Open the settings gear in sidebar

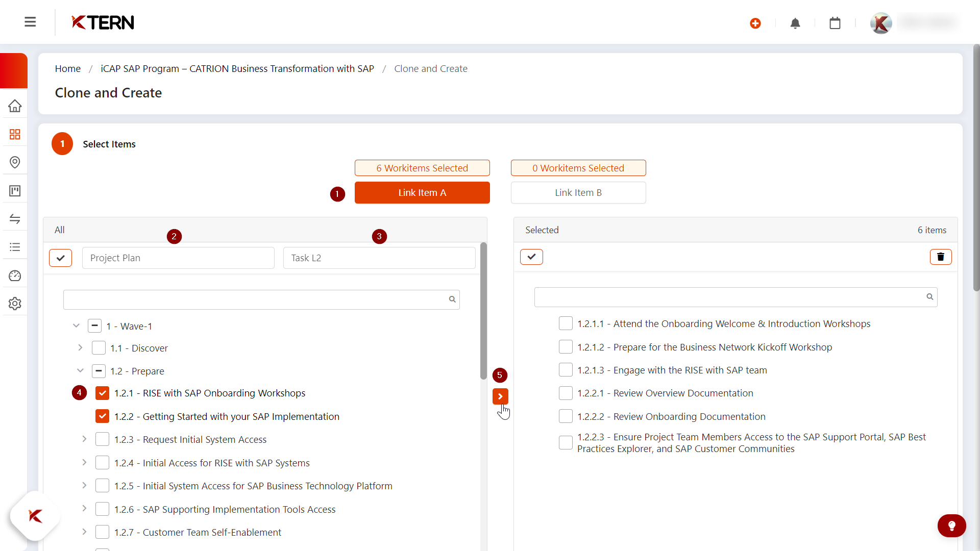point(15,304)
